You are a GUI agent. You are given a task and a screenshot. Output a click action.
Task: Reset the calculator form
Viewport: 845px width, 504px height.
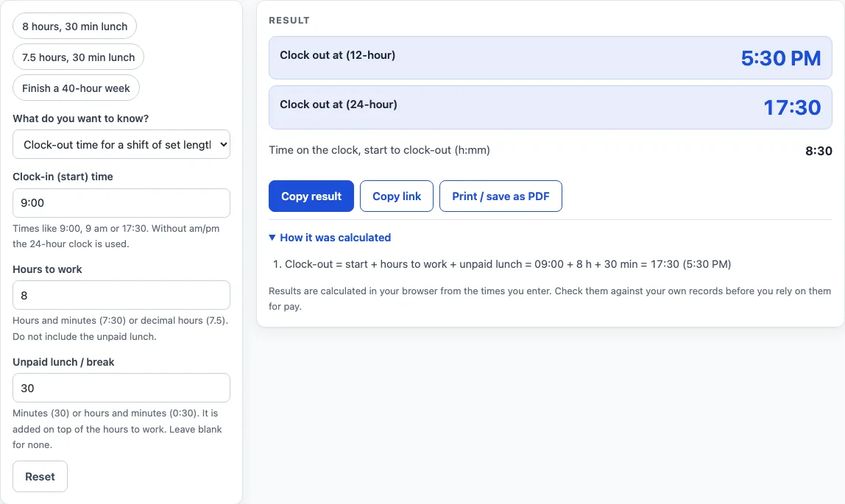tap(40, 477)
